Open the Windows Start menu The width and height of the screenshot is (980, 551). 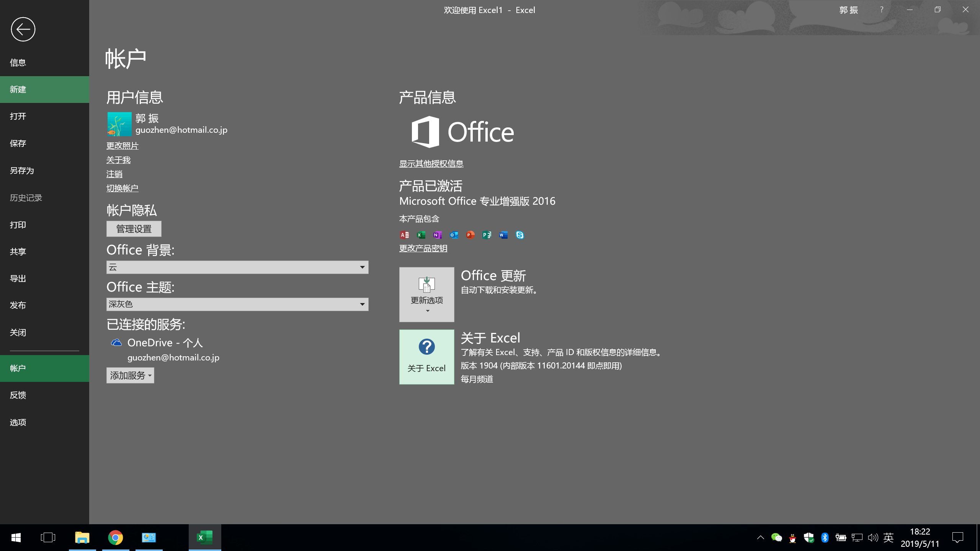(16, 538)
